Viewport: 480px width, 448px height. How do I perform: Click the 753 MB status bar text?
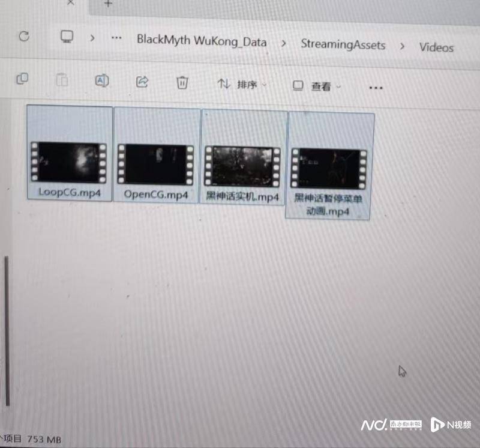tap(44, 440)
